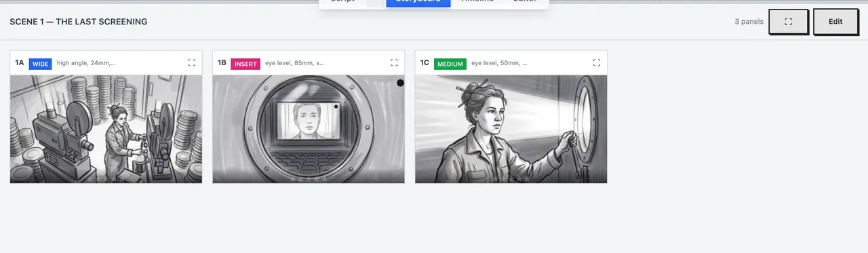Open the projection room thumbnail 1A
The image size is (868, 253).
click(106, 129)
